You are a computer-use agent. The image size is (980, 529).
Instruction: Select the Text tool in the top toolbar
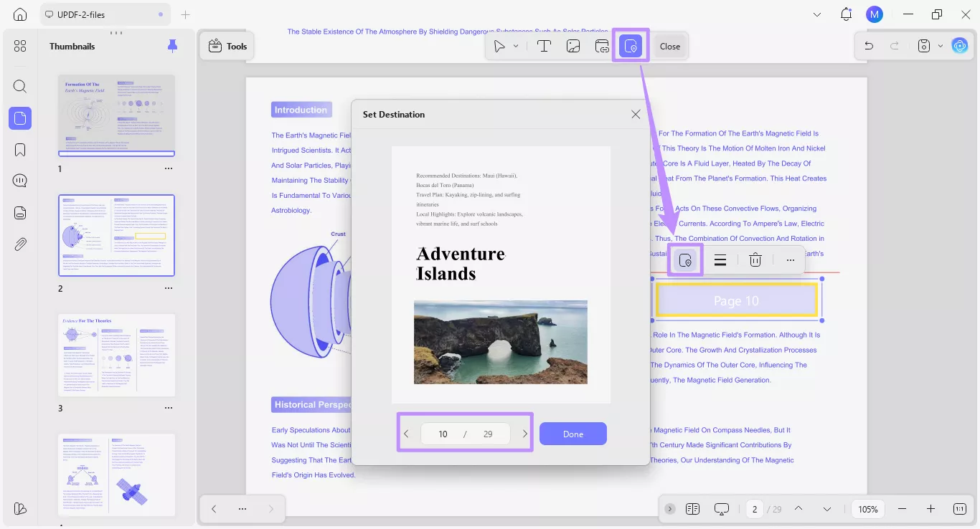pyautogui.click(x=544, y=45)
